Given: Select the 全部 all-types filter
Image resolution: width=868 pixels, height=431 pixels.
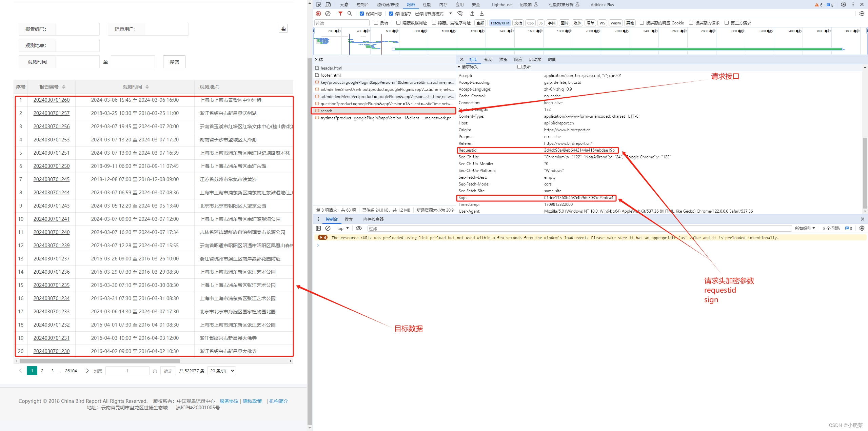Looking at the screenshot, I should 480,23.
